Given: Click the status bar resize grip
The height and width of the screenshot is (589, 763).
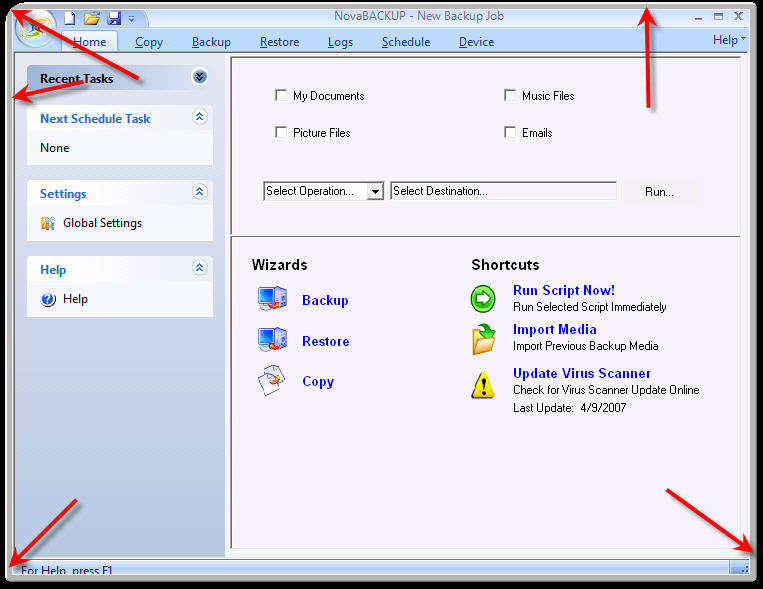Looking at the screenshot, I should pyautogui.click(x=744, y=568).
